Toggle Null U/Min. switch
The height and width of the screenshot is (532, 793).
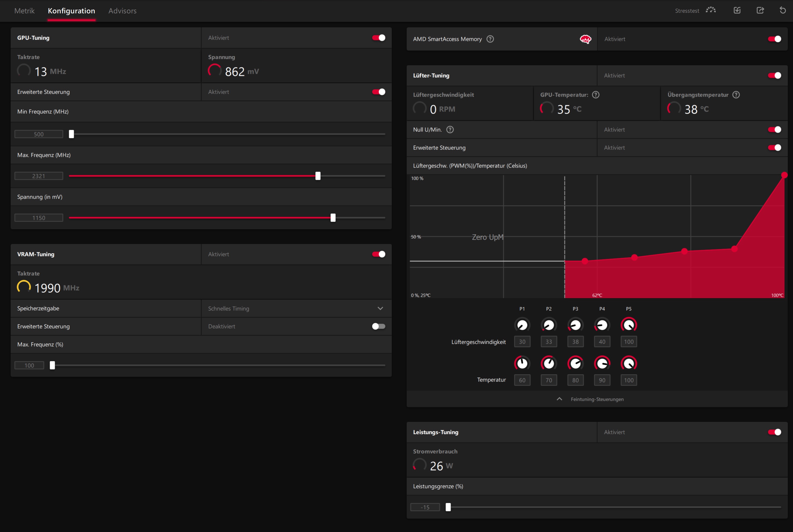pos(774,130)
